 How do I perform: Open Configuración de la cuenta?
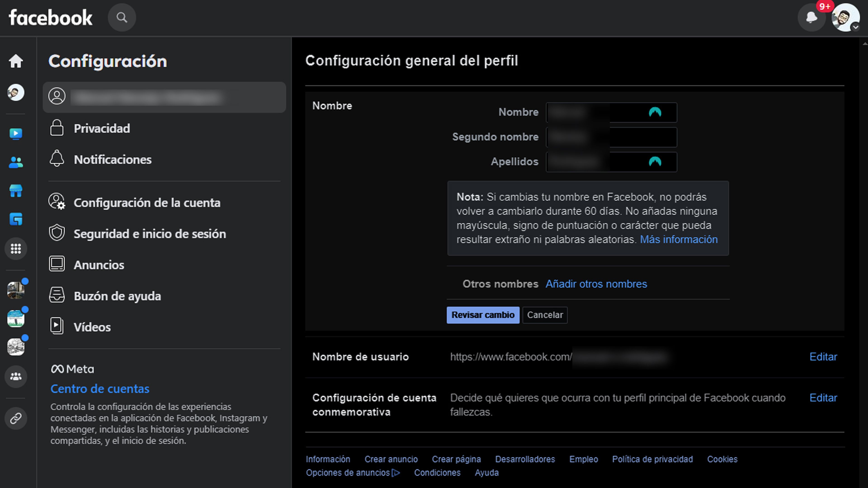164,202
